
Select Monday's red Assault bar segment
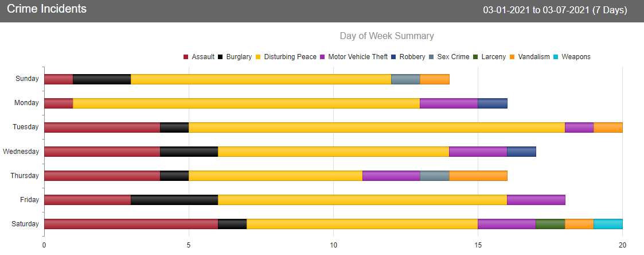[58, 103]
